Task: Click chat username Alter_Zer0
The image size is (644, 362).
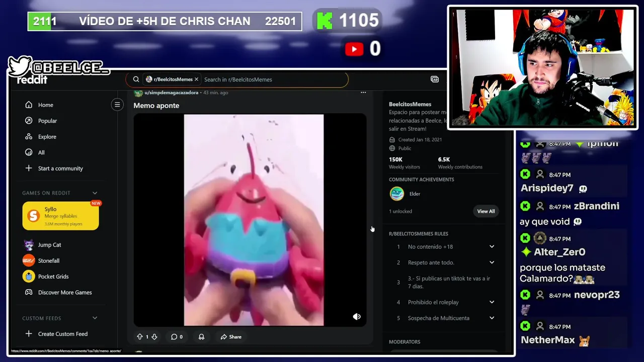Action: tap(560, 252)
